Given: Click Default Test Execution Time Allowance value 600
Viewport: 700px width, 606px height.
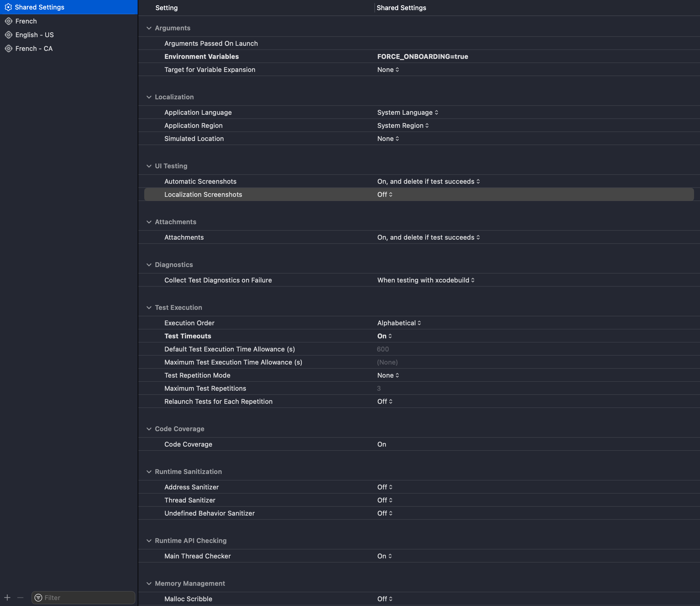Looking at the screenshot, I should point(383,349).
